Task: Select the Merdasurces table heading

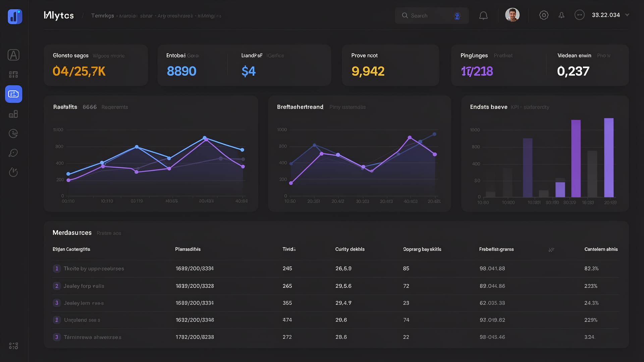Action: pyautogui.click(x=72, y=233)
